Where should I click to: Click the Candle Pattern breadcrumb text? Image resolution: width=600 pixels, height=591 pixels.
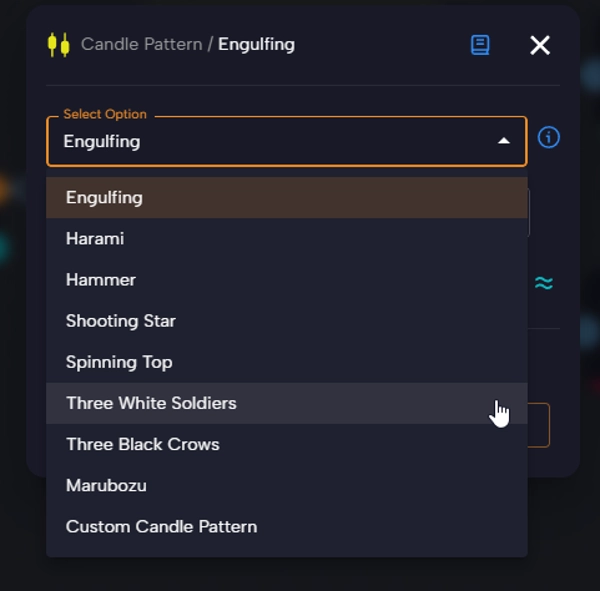click(x=141, y=44)
